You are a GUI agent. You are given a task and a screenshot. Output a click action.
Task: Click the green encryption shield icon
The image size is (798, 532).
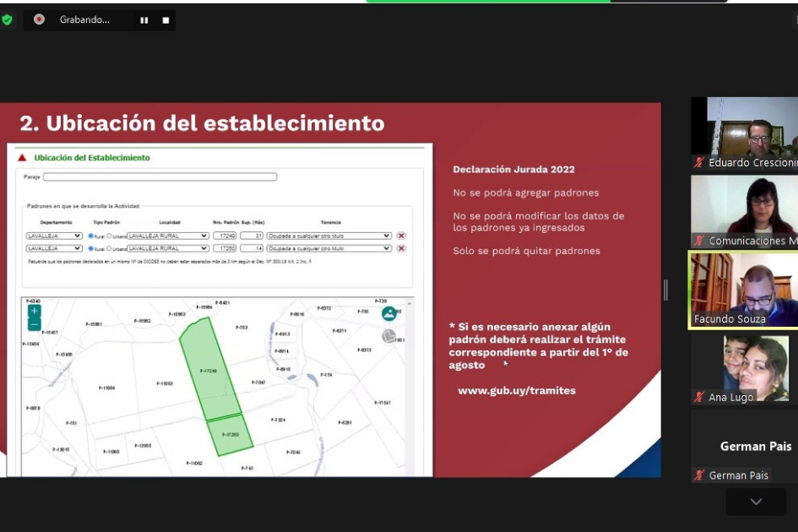click(x=7, y=20)
